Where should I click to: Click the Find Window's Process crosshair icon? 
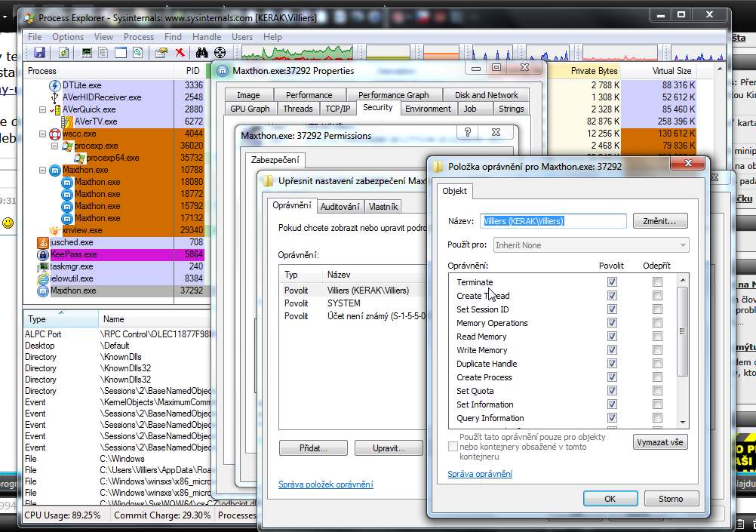tap(220, 53)
